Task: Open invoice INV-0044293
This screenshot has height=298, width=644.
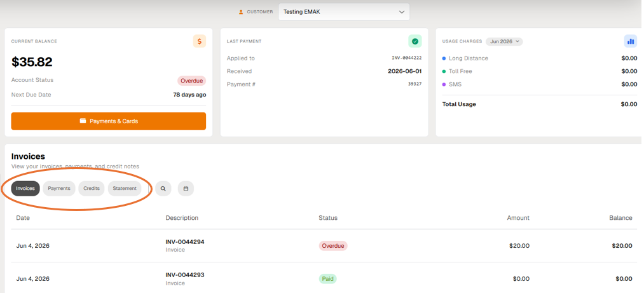Action: [185, 274]
